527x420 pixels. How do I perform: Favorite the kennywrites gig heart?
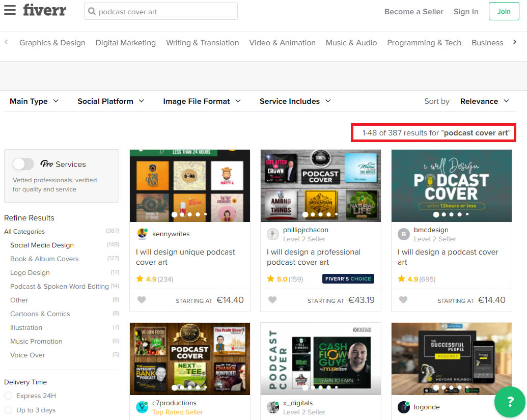pos(142,299)
